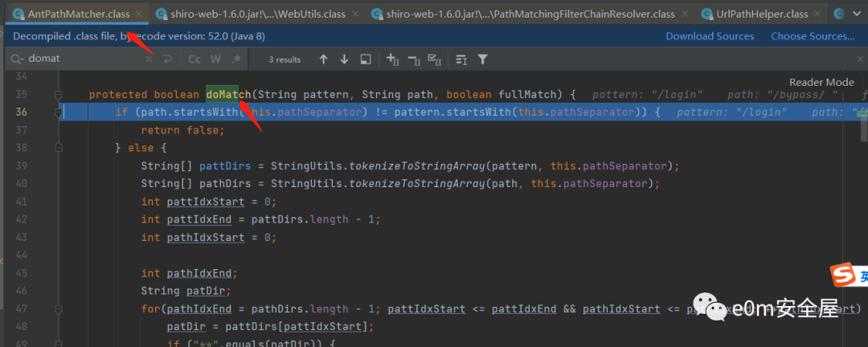Collapse the else block fold at line 38
The image size is (868, 347).
[x=59, y=149]
